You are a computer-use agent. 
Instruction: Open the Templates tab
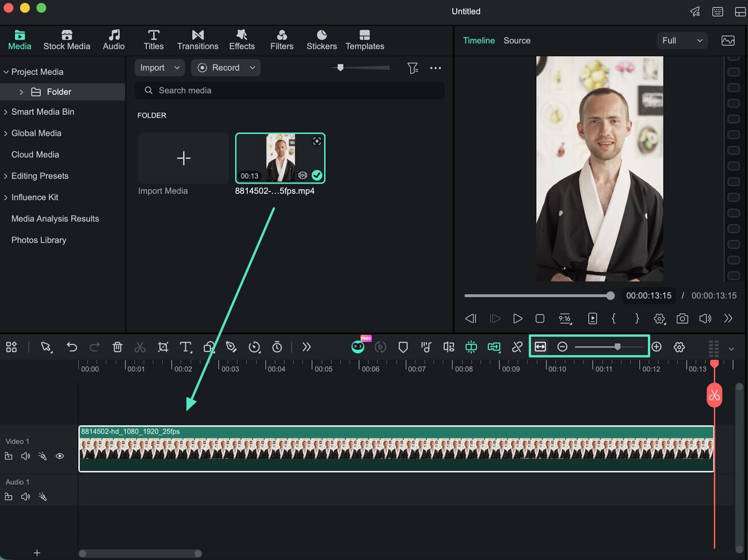point(365,40)
